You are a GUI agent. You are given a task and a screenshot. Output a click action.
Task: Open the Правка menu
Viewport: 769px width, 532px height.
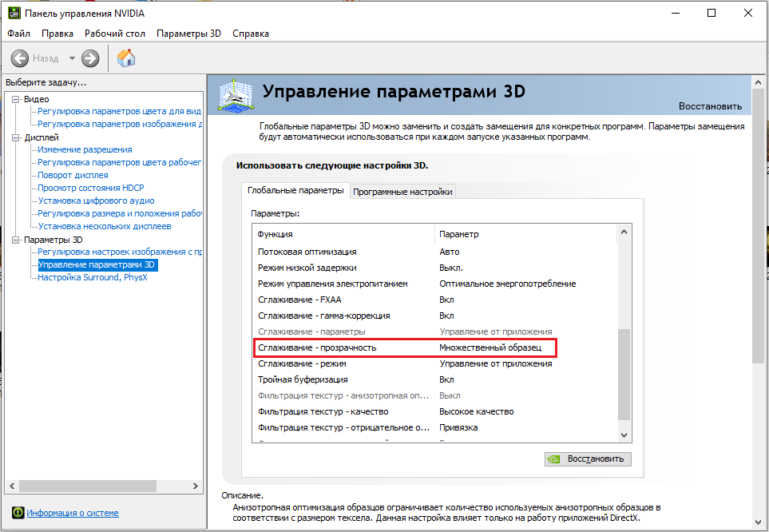tap(57, 34)
